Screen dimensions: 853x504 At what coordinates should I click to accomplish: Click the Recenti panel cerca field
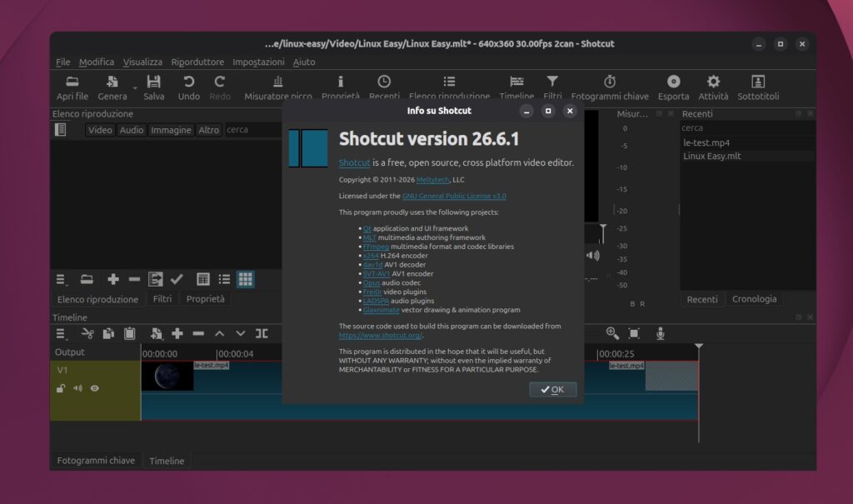point(746,128)
